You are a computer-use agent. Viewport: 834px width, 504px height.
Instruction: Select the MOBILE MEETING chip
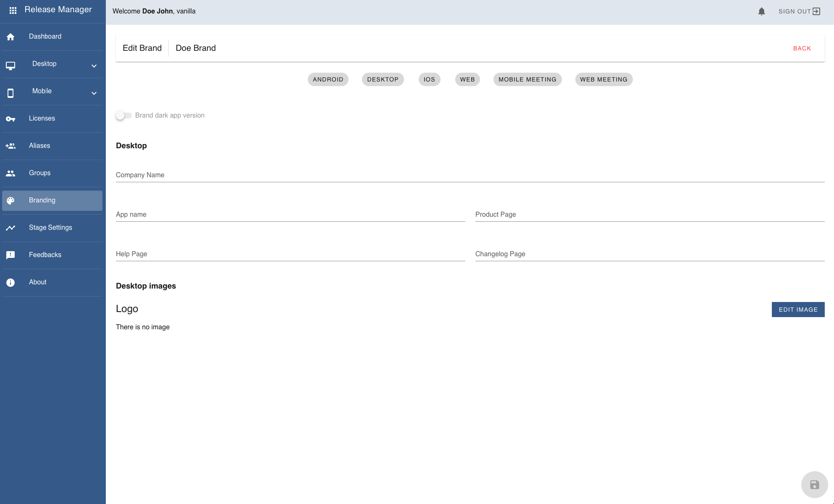pyautogui.click(x=527, y=79)
